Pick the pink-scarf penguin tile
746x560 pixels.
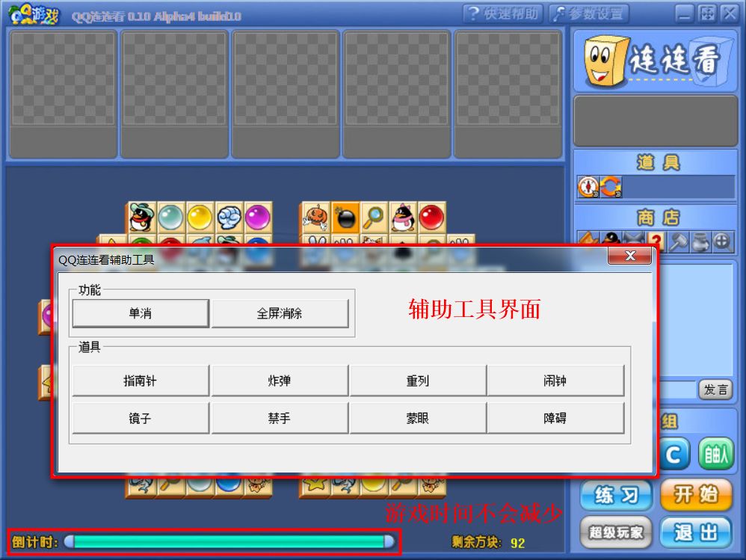[404, 218]
